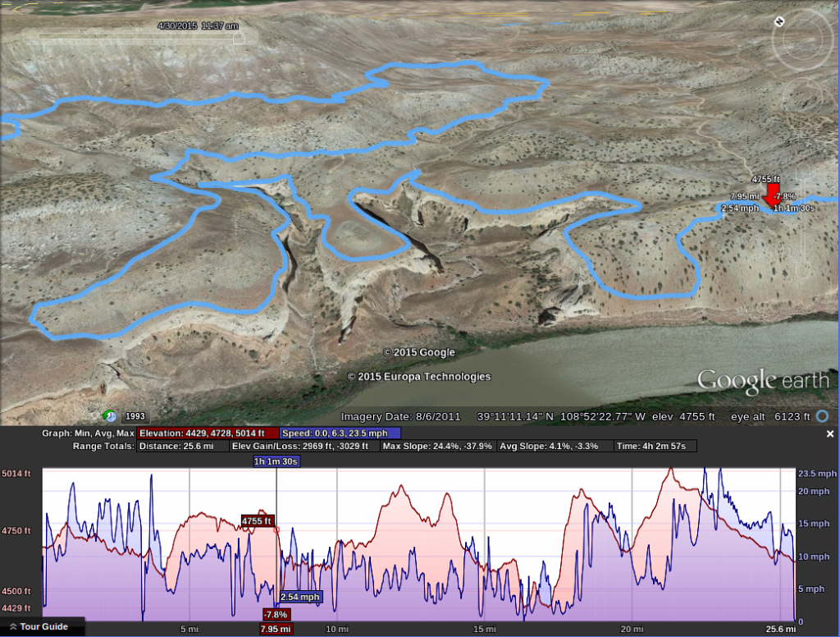Click the 4755 ft elevation graph label
The image size is (840, 637).
click(257, 521)
